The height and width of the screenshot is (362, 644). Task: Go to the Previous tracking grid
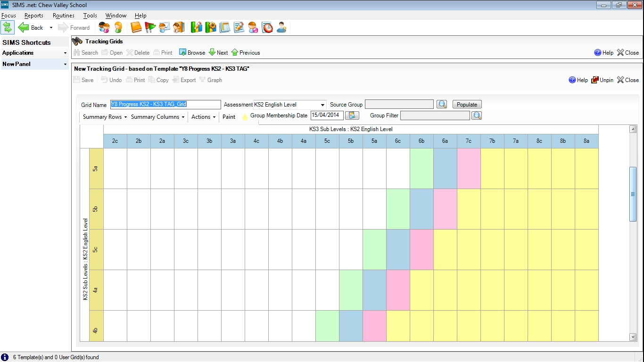coord(246,53)
